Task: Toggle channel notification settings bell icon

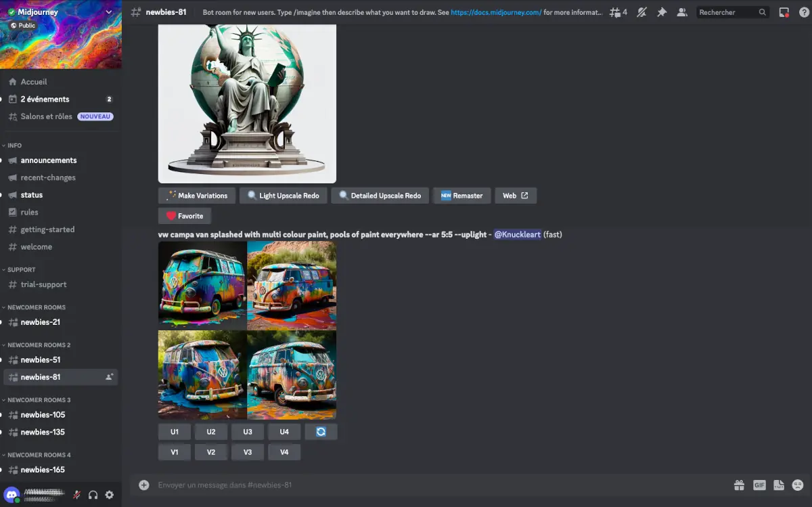Action: tap(642, 12)
